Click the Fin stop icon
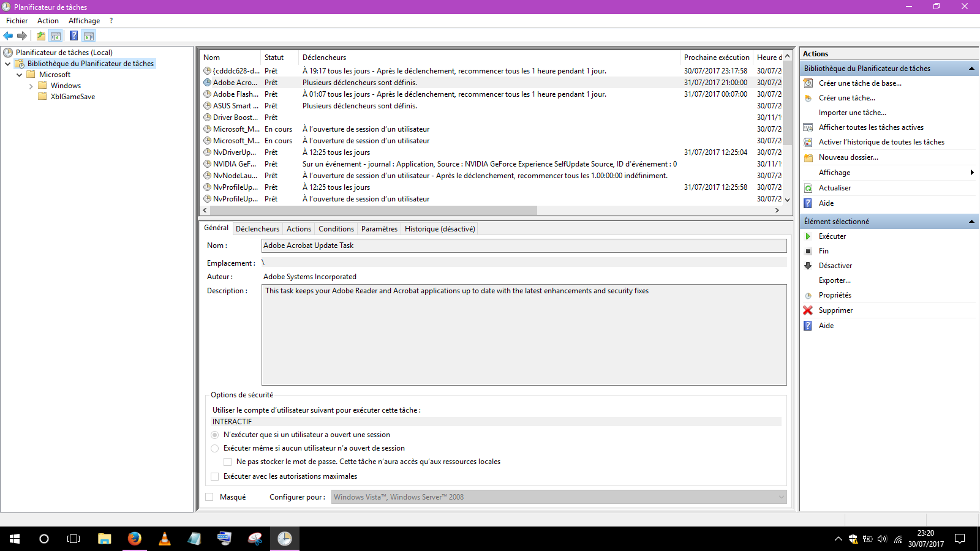 pyautogui.click(x=808, y=251)
